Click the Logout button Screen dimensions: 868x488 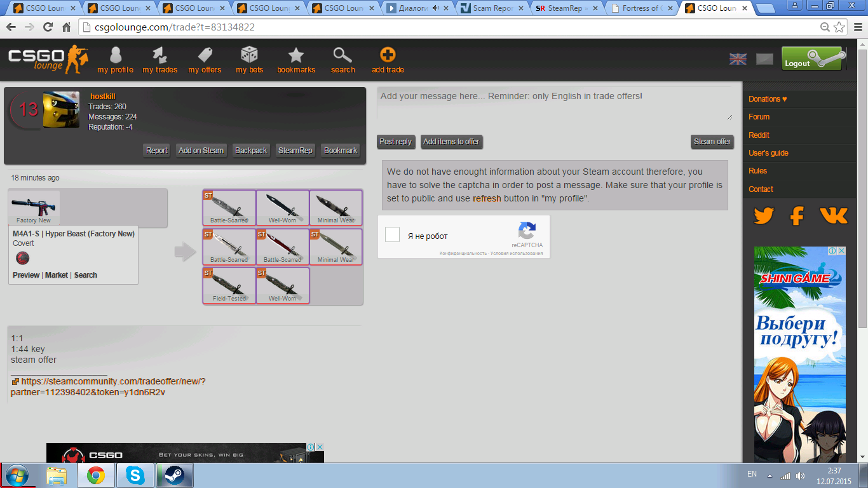pyautogui.click(x=813, y=60)
